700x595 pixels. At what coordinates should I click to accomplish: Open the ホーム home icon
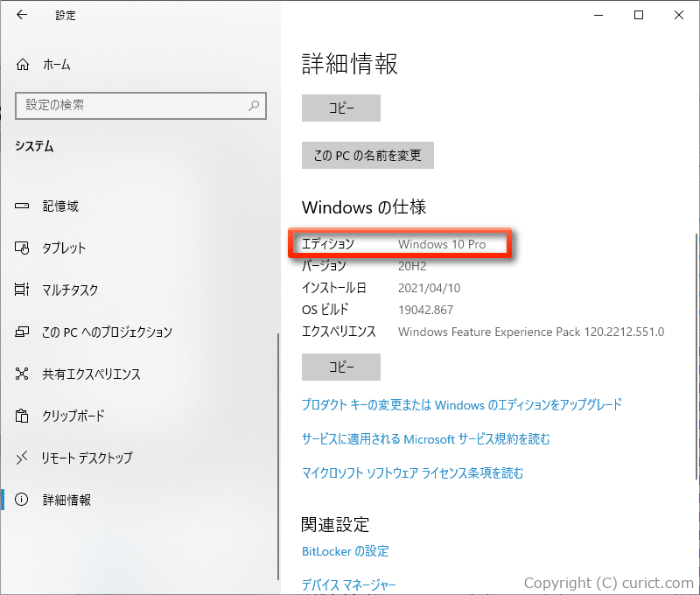click(23, 65)
